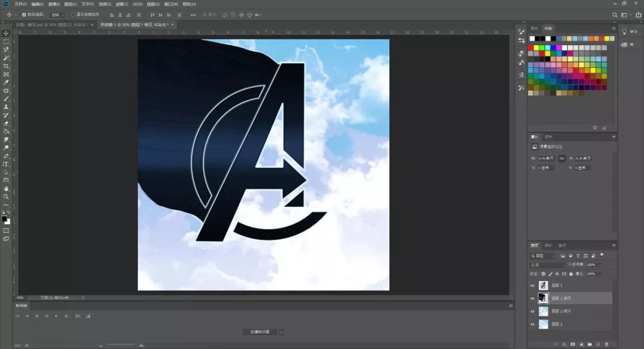Select the Hand tool
Screen dimensions: 644x349
point(6,188)
